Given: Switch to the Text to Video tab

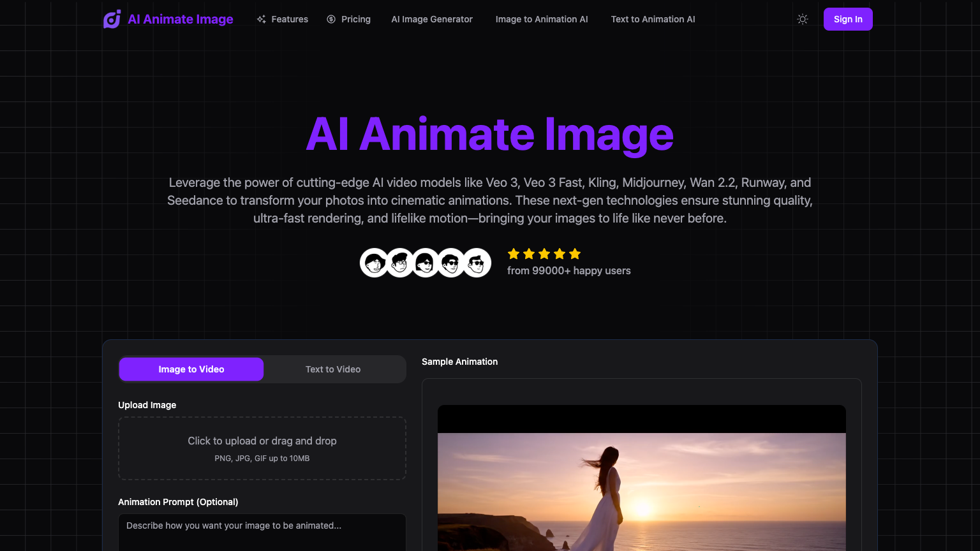Looking at the screenshot, I should pyautogui.click(x=332, y=369).
